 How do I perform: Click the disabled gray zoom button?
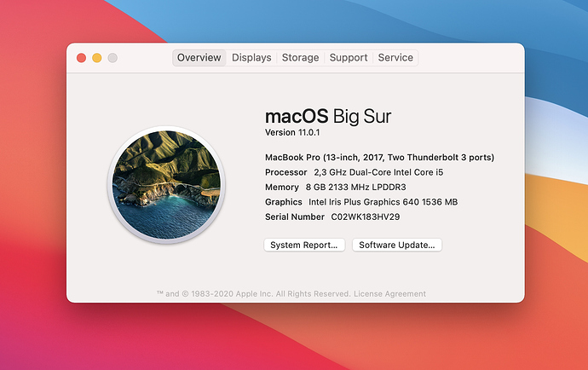[112, 58]
